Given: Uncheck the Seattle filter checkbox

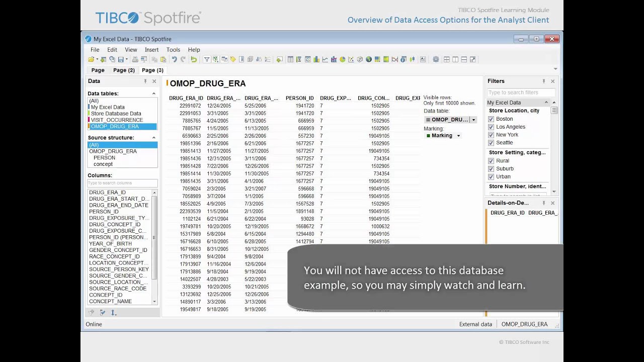Looking at the screenshot, I should [x=491, y=143].
